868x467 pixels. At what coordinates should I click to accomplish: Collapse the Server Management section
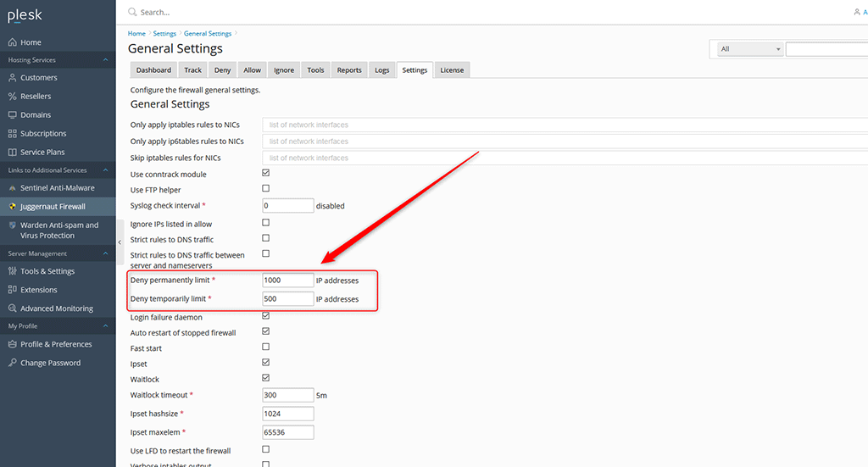pos(106,253)
